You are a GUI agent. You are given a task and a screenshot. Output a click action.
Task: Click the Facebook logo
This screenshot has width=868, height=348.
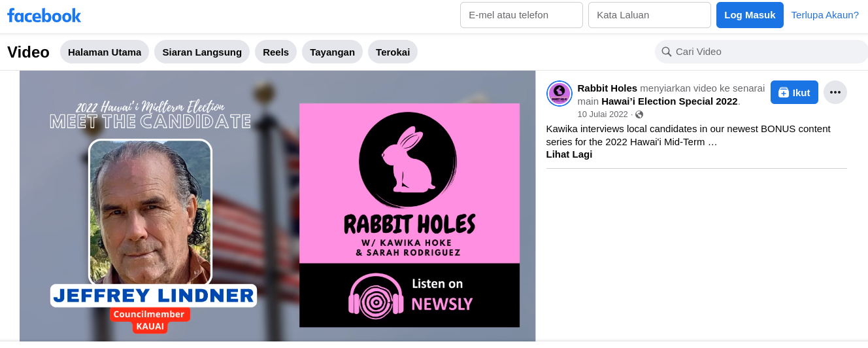[x=44, y=15]
